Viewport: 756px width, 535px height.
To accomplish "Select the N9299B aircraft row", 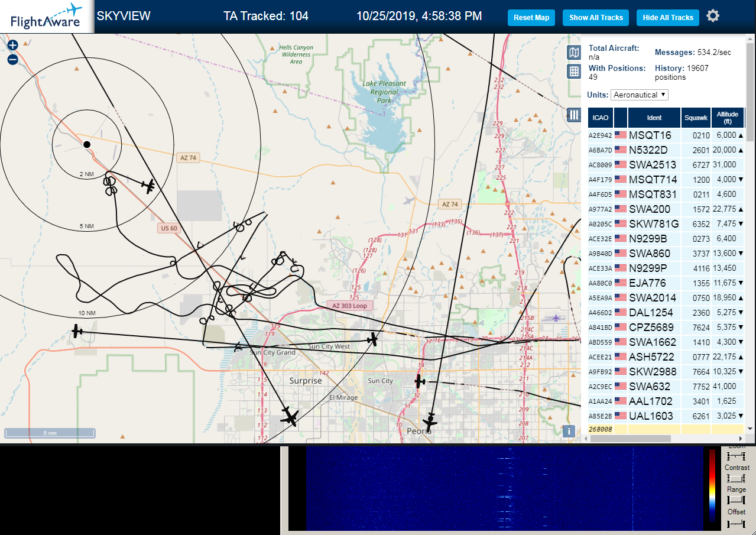I will coord(666,239).
